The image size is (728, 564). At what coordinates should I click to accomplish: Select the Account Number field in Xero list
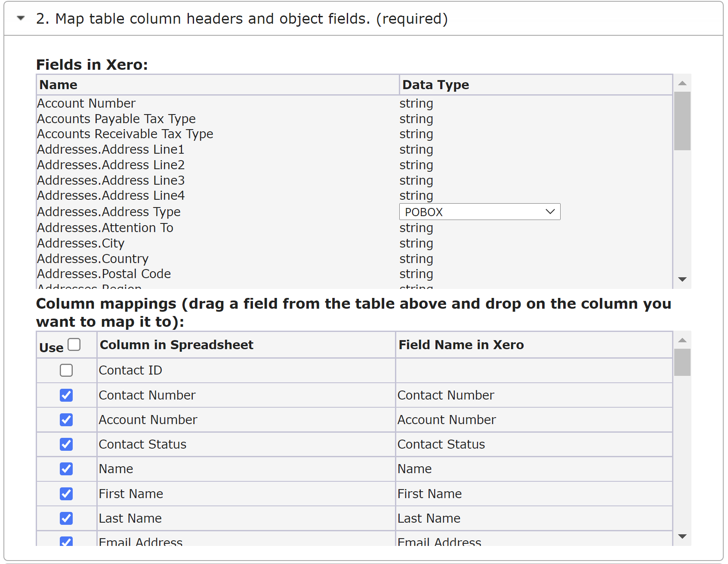point(86,103)
